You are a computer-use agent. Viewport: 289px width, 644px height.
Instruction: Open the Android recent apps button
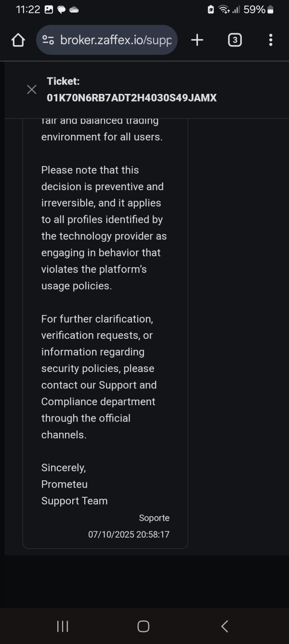pos(63,626)
